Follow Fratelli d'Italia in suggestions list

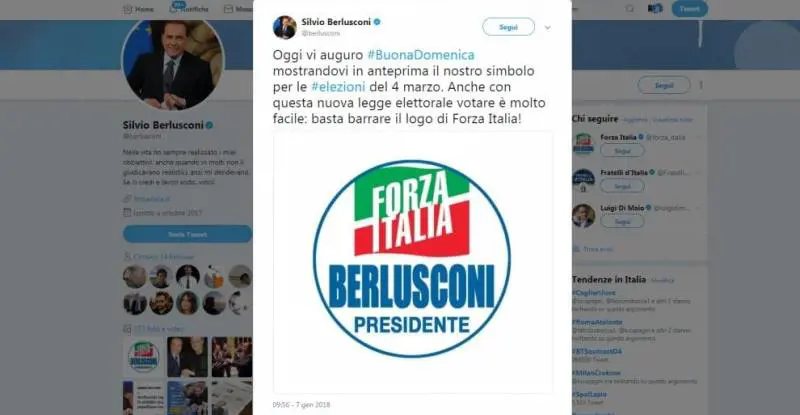point(622,186)
